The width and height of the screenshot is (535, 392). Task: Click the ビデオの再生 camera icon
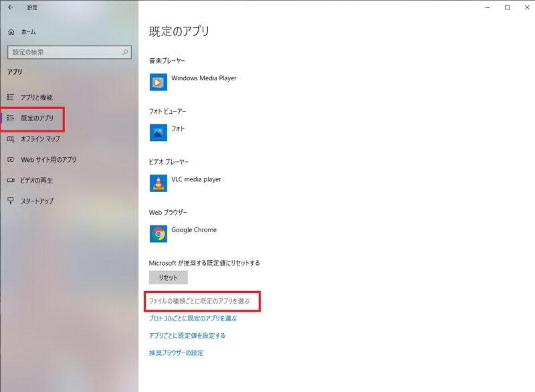(x=11, y=180)
